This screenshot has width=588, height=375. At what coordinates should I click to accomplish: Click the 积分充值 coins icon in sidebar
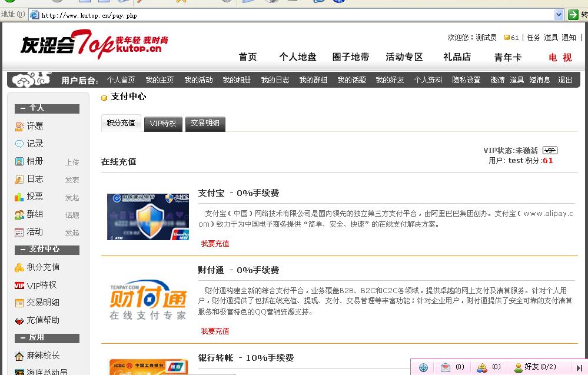(19, 267)
